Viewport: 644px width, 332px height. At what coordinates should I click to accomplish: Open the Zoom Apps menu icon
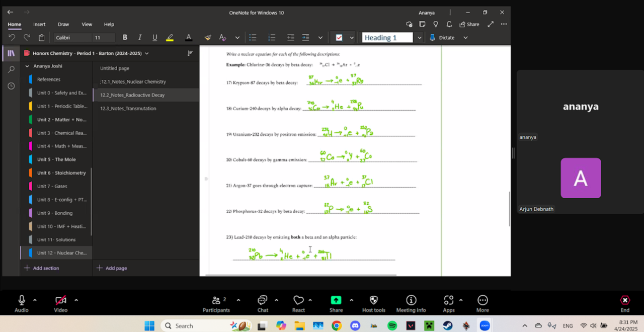(x=449, y=304)
